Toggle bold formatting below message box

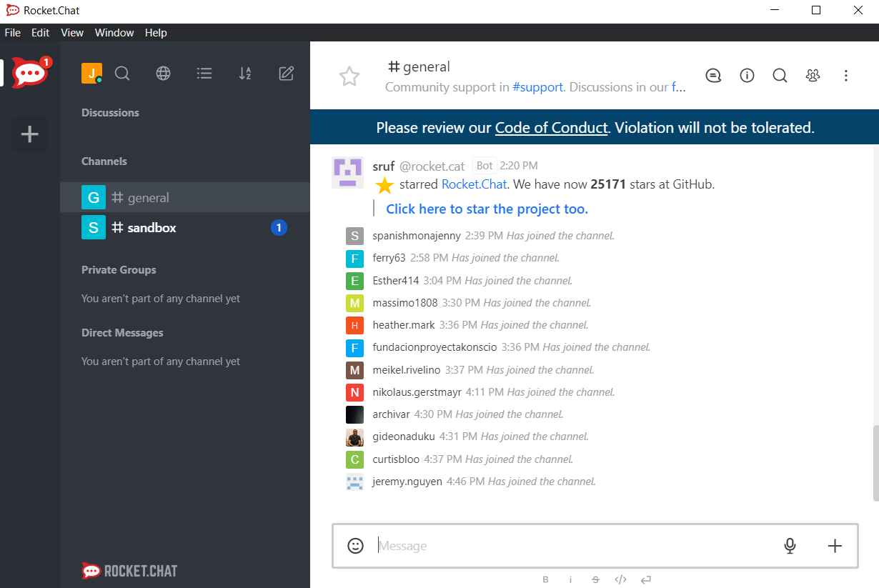(545, 579)
